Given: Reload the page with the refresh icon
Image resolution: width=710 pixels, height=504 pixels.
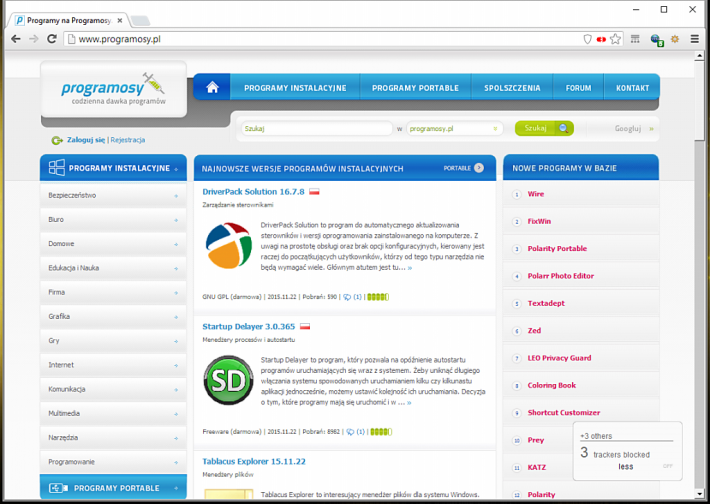Looking at the screenshot, I should click(x=52, y=39).
